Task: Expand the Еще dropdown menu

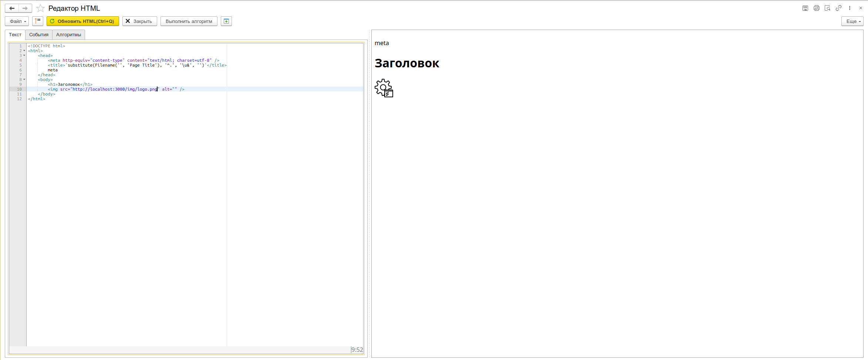Action: [852, 21]
